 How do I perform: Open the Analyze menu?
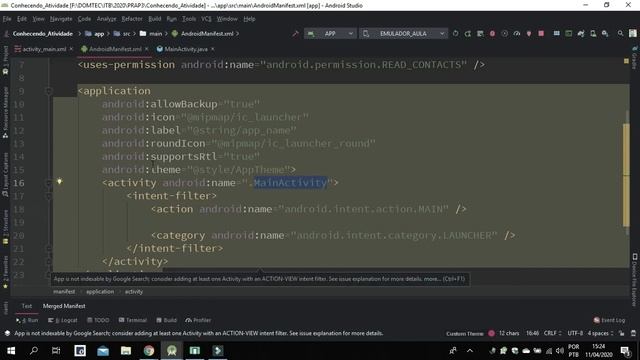pyautogui.click(x=106, y=19)
